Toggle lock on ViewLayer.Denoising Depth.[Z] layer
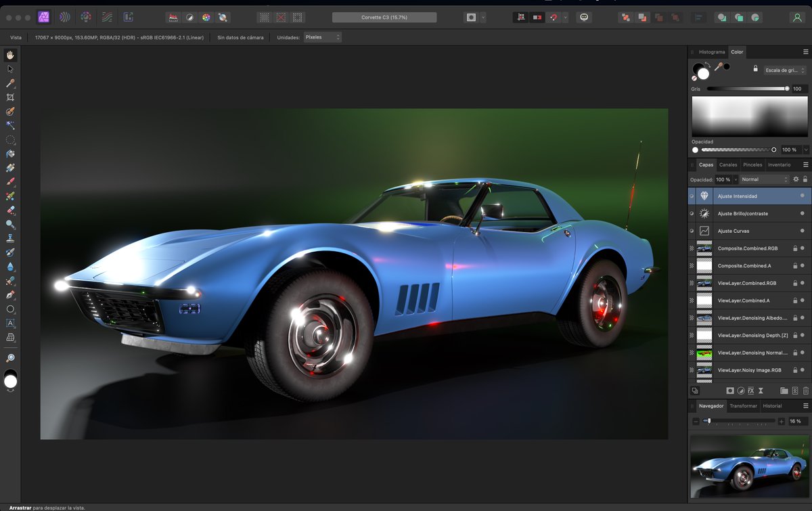The width and height of the screenshot is (812, 511). click(795, 335)
